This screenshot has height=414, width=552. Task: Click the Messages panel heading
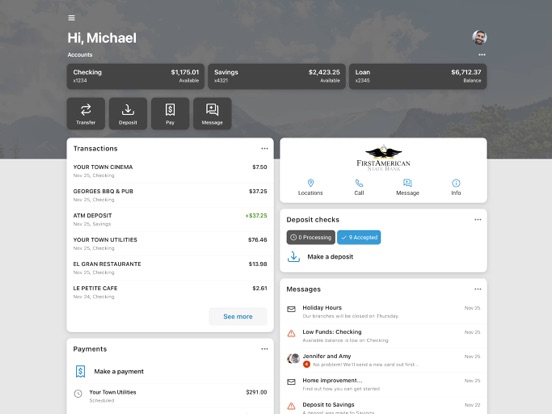(303, 289)
